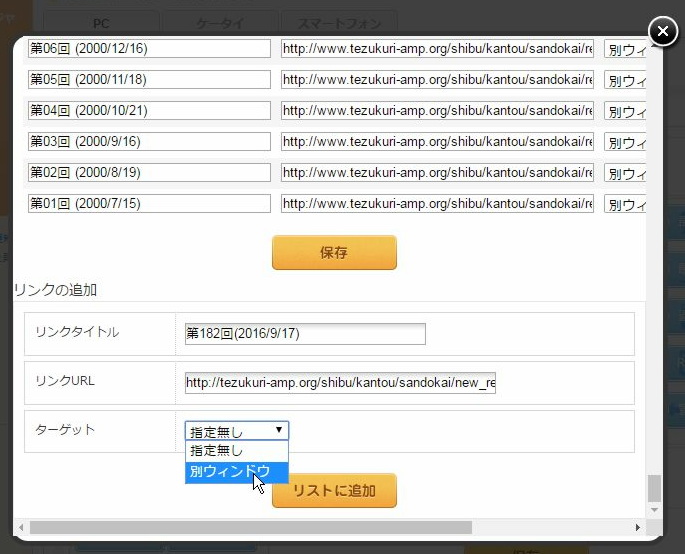This screenshot has width=685, height=554.
Task: Edit the 第05回 (2000/11/18) title field
Action: point(149,79)
